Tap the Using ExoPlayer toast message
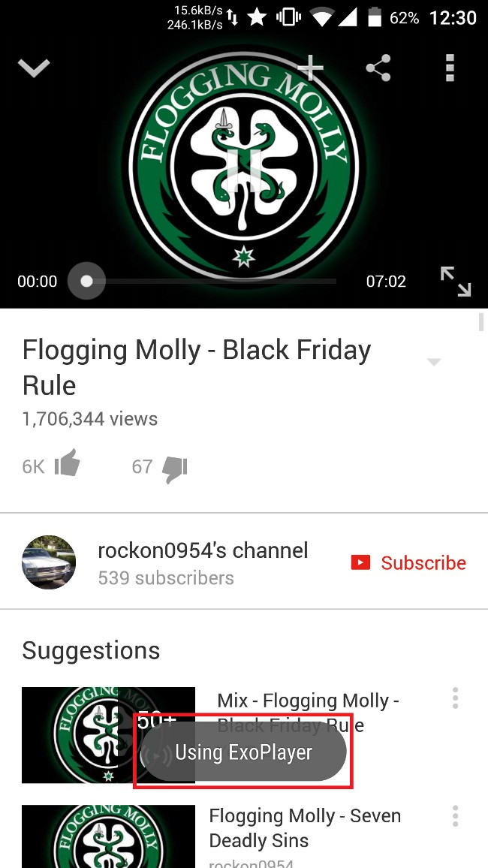This screenshot has height=868, width=488. 243,752
